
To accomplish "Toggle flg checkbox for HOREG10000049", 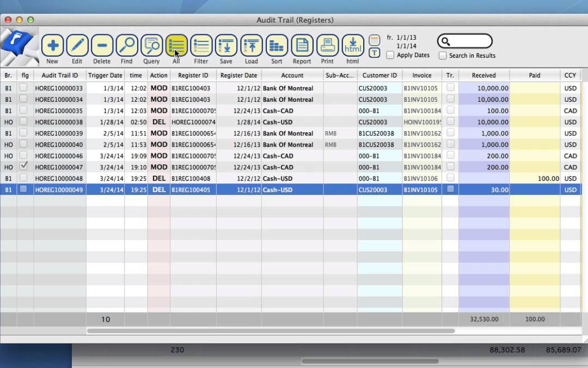I will coord(23,189).
